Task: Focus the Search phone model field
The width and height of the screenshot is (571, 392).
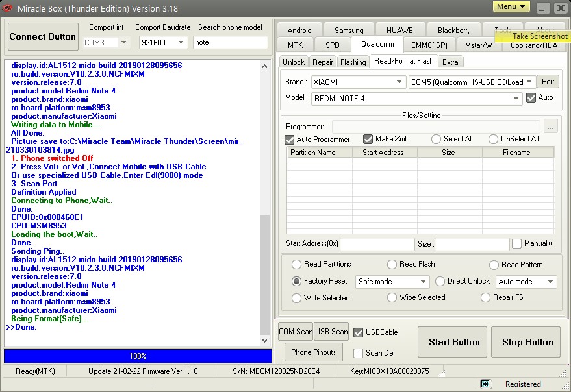Action: [230, 43]
